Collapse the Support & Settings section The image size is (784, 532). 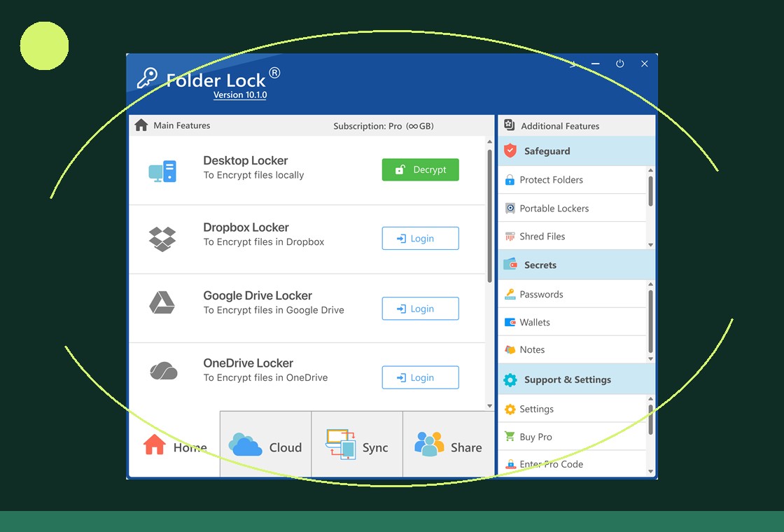pyautogui.click(x=577, y=379)
